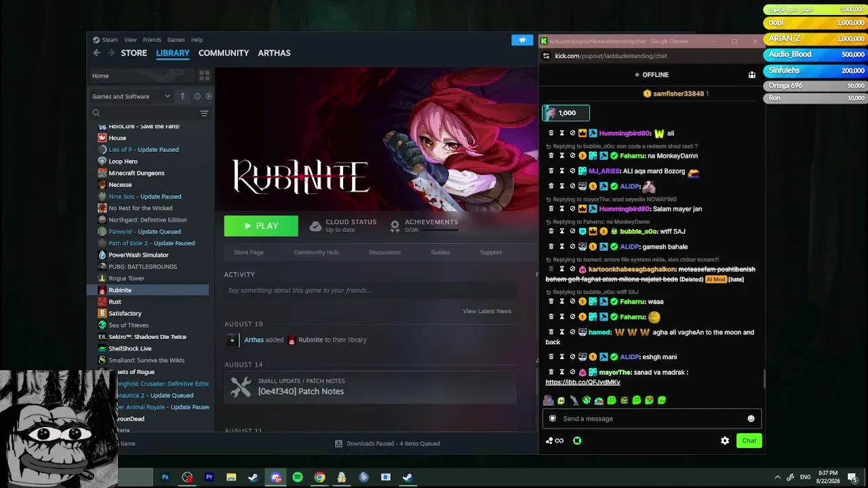
Task: Open the Rubinite Store Page link
Action: point(248,252)
